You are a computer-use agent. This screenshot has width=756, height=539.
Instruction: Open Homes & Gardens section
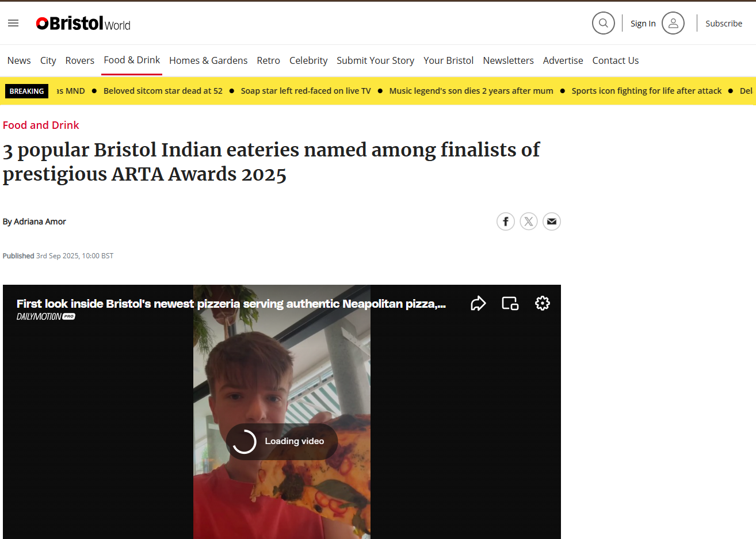208,60
